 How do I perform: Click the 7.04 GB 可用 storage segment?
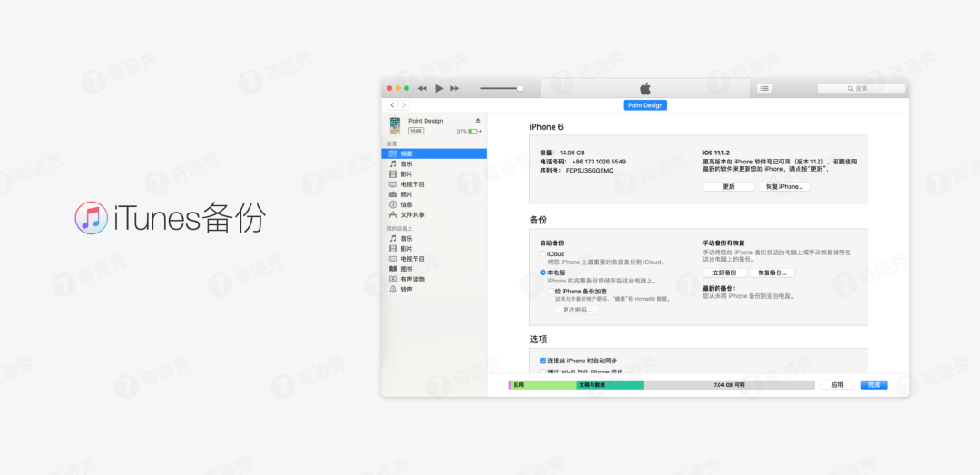click(x=730, y=385)
